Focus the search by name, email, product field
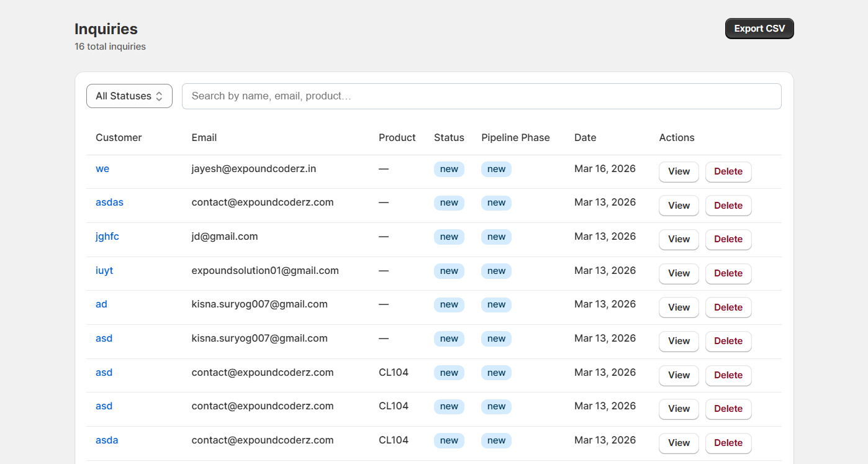 point(481,96)
